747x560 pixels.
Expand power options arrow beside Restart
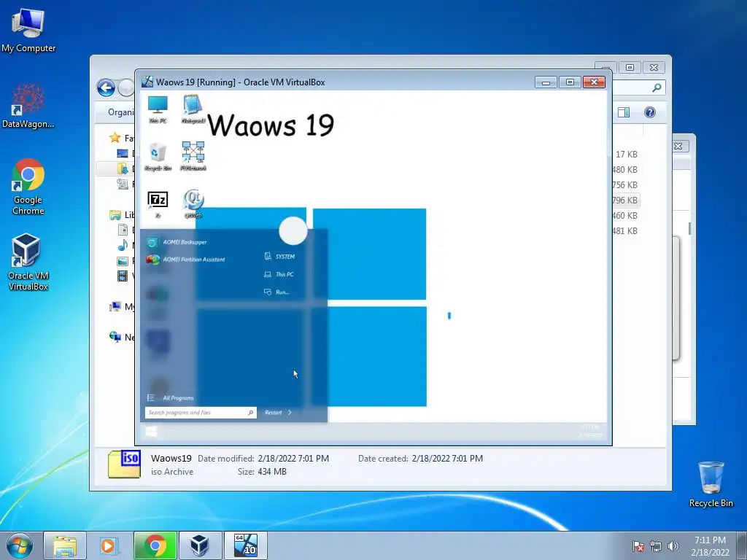290,413
